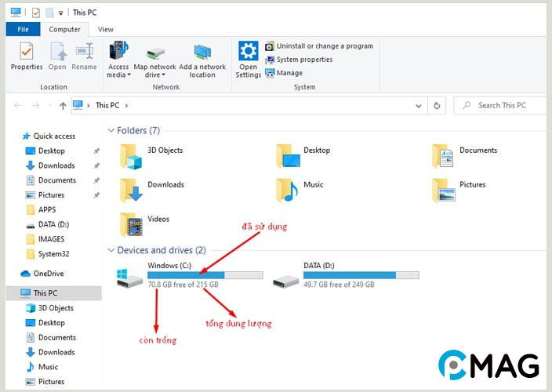Screen dimensions: 552x392
Task: Unpin Pictures using its pin icon
Action: coord(96,195)
